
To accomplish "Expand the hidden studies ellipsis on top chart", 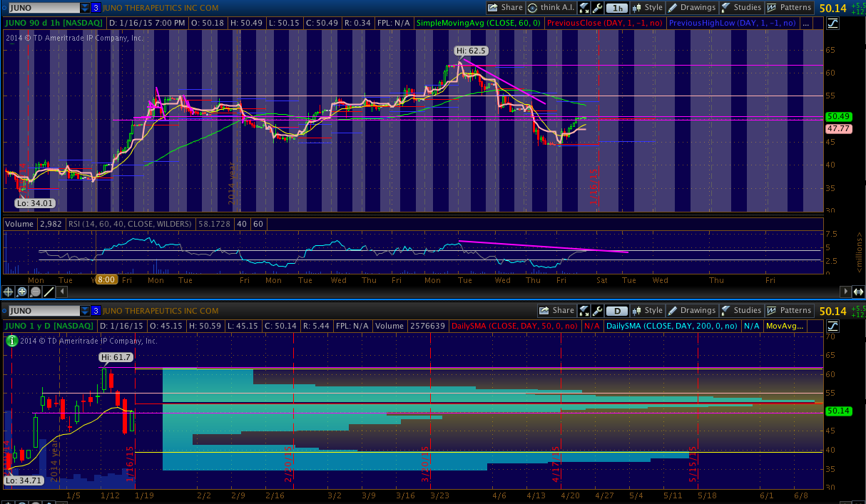I will [805, 23].
